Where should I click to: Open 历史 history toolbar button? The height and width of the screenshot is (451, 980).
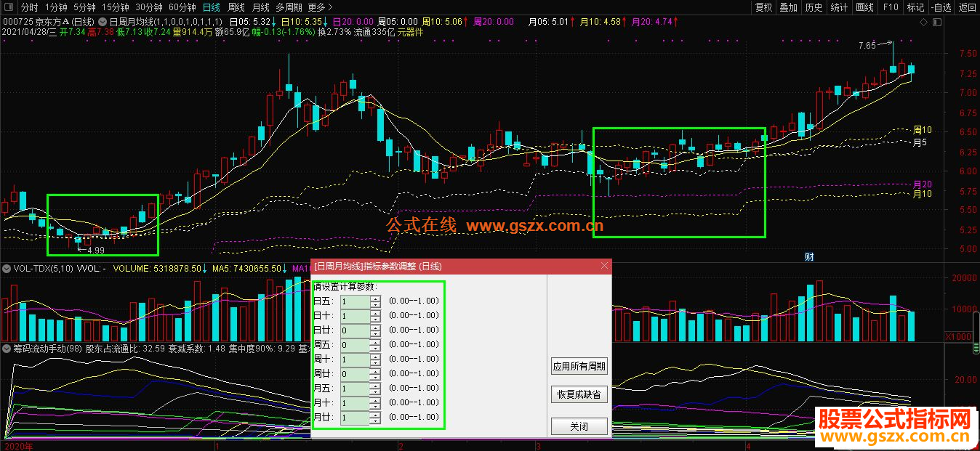coord(814,7)
